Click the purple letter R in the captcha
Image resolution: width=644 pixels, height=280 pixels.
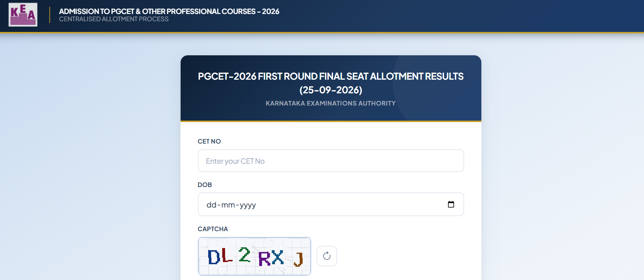[265, 258]
